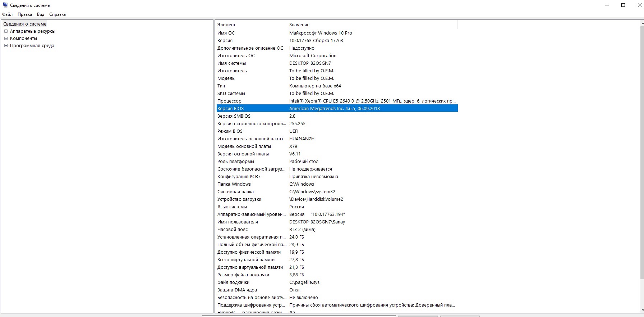Select Доступно физической памяти row
This screenshot has height=317, width=644.
[336, 252]
